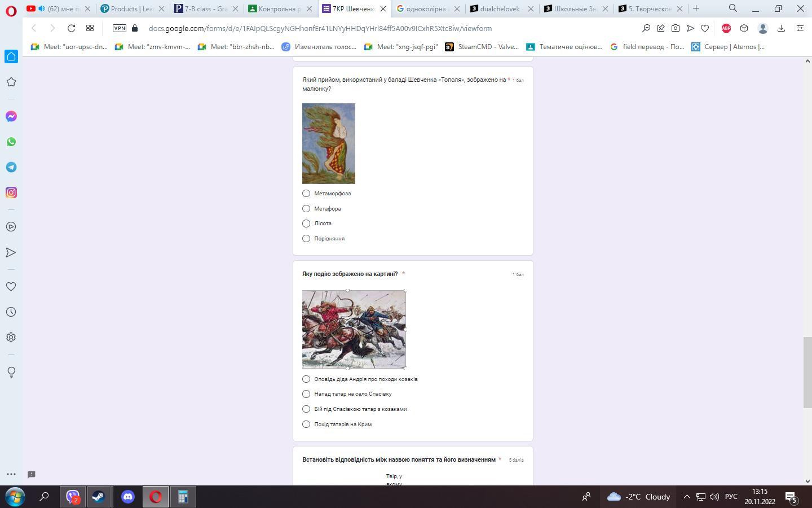Close the 7КР Шевченко tab
812x508 pixels.
click(x=383, y=8)
